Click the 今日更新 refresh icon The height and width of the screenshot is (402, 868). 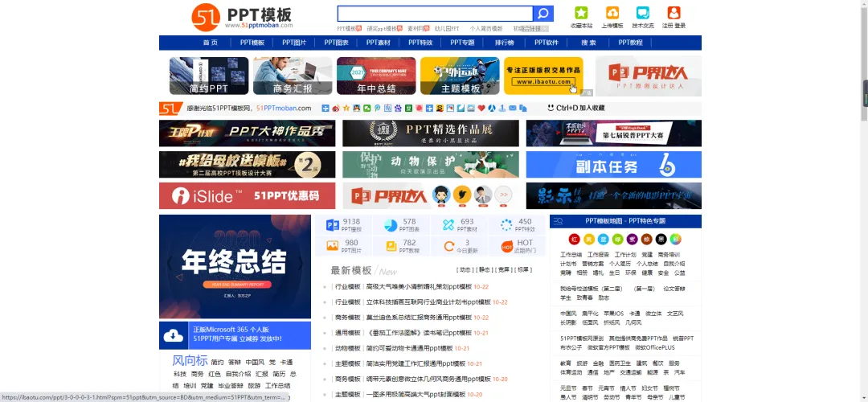point(448,246)
